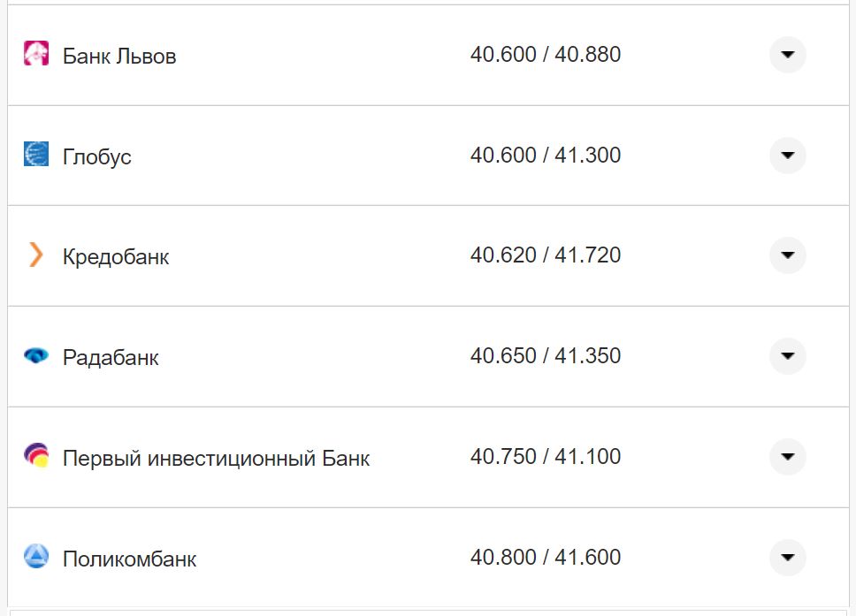Image resolution: width=856 pixels, height=616 pixels.
Task: Open the Первый инвестиционный Банк link
Action: [216, 459]
